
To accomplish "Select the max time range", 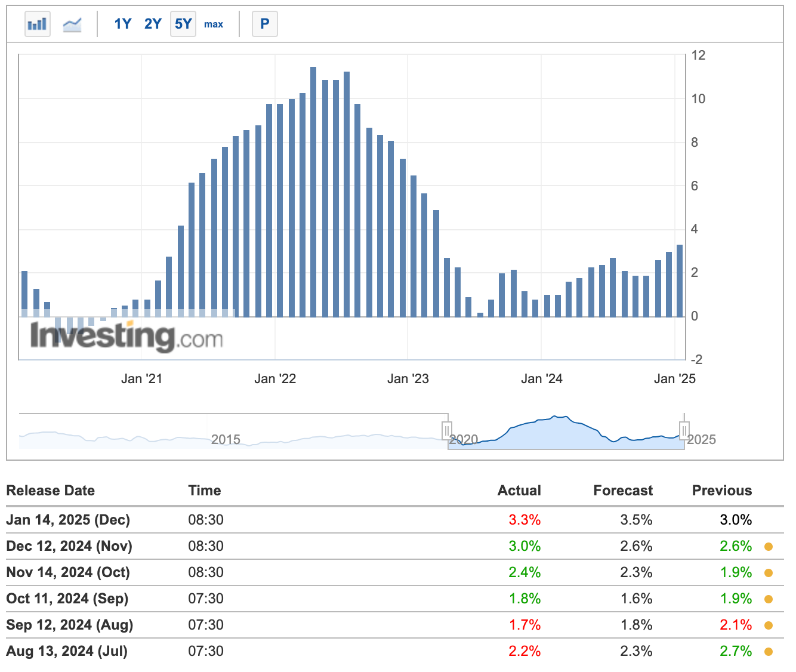I will click(214, 24).
